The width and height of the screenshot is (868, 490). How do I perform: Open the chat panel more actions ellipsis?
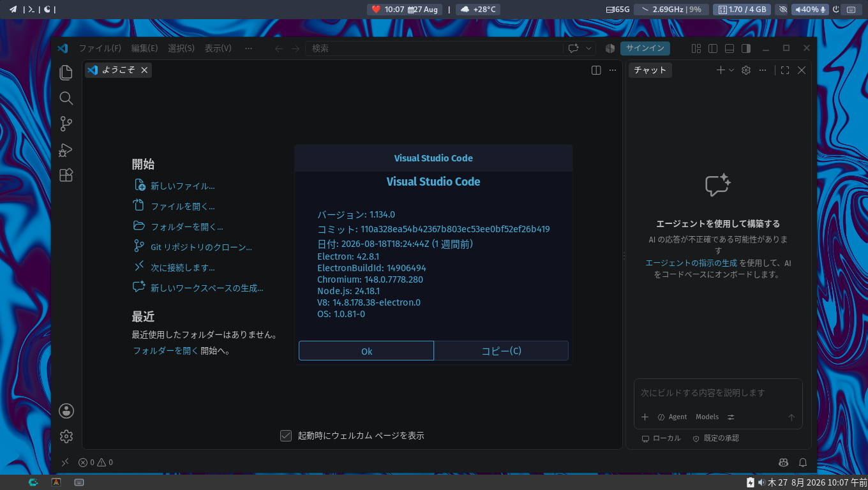click(763, 70)
